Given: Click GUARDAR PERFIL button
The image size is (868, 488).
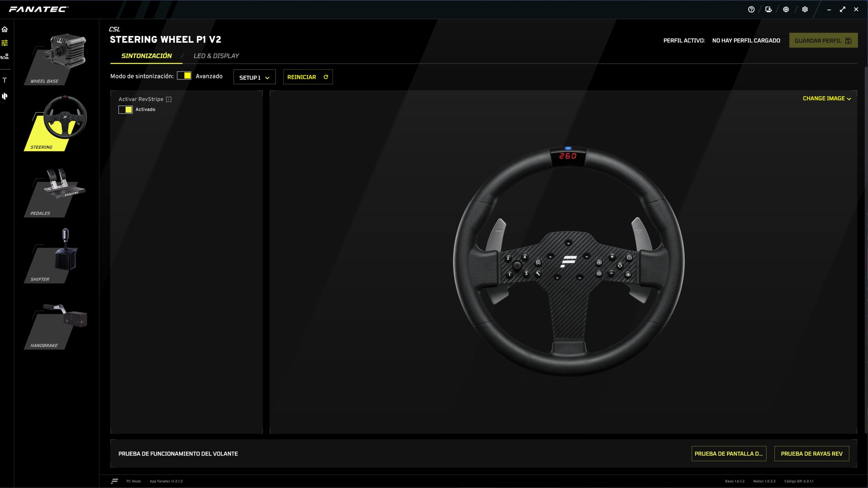Looking at the screenshot, I should tap(823, 40).
